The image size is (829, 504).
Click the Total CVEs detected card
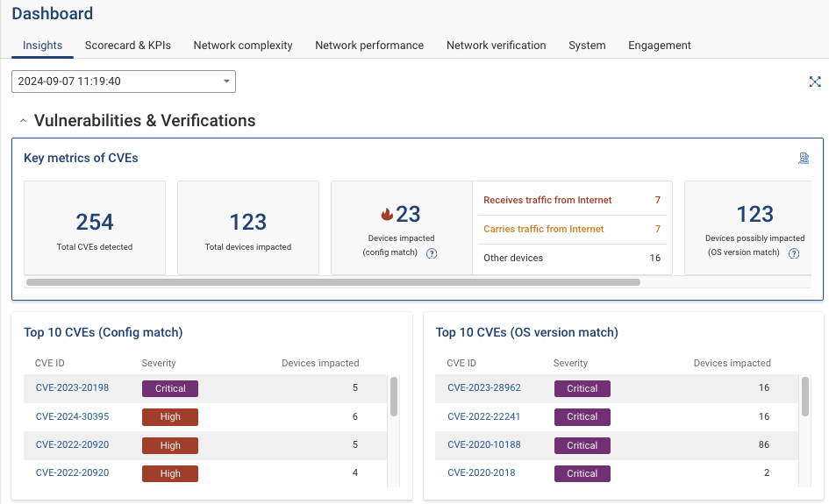(95, 228)
